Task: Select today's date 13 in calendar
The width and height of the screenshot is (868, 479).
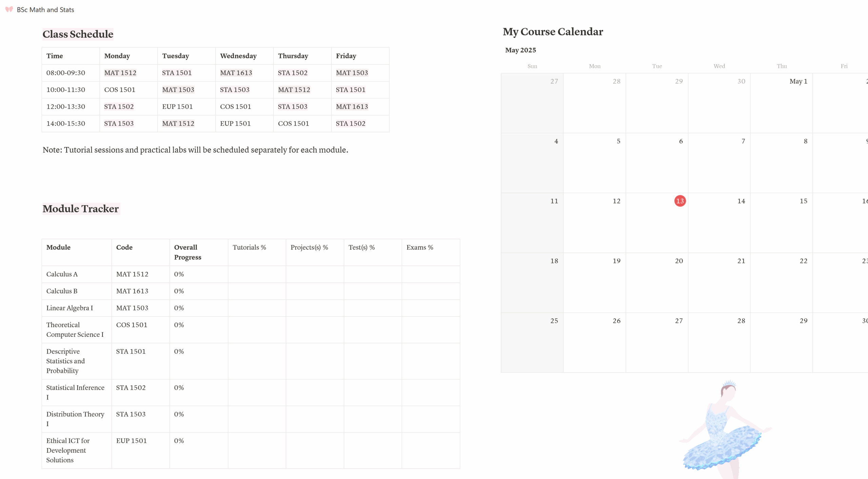Action: pyautogui.click(x=680, y=201)
